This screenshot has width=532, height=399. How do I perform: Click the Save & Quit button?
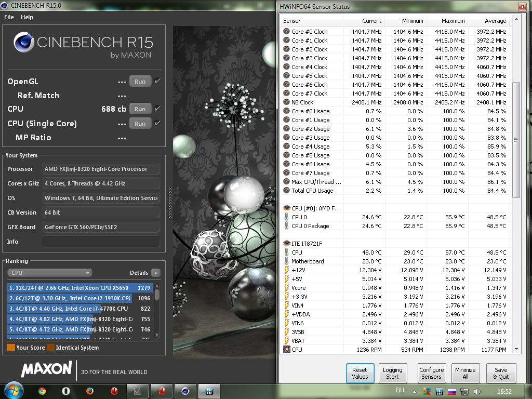pos(501,373)
